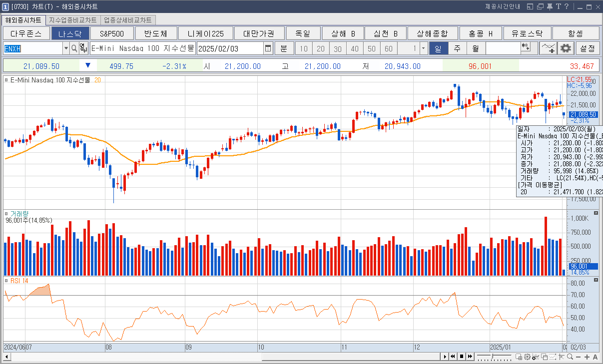The width and height of the screenshot is (603, 364).
Task: Click the layout split icon in title bar
Action: click(531, 6)
